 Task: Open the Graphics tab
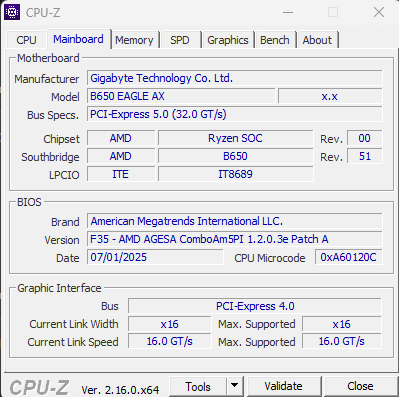point(228,40)
